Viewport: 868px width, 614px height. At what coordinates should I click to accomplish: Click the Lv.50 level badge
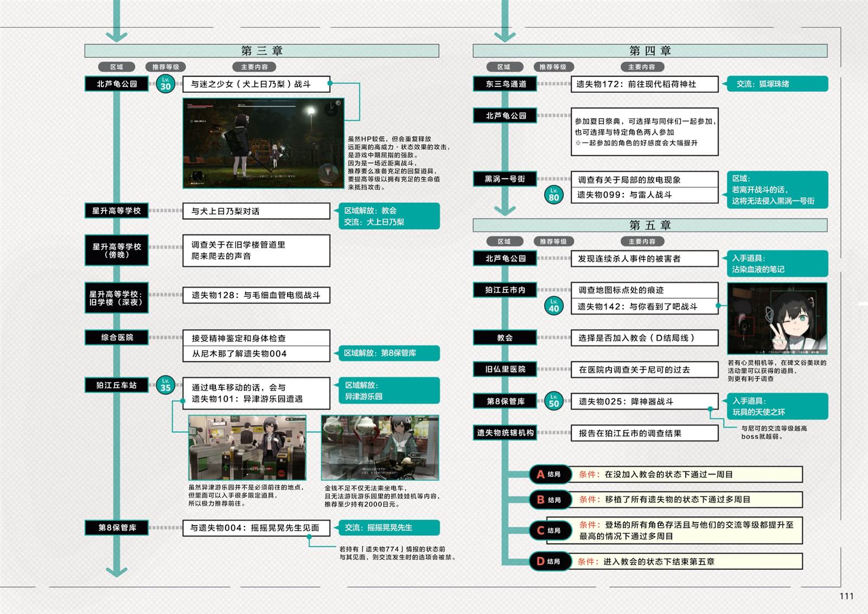553,401
